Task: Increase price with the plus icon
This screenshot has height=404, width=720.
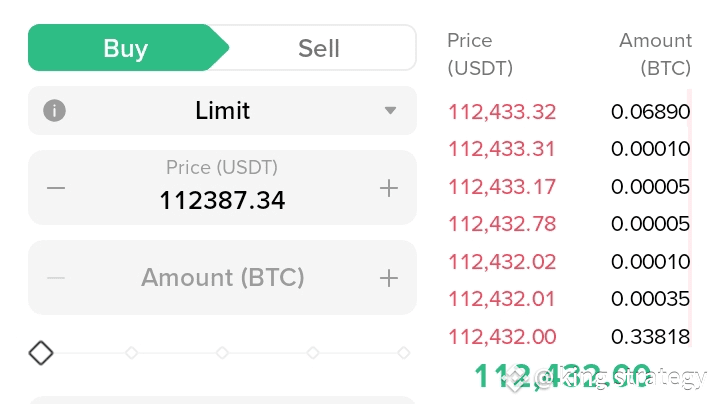Action: (x=388, y=188)
